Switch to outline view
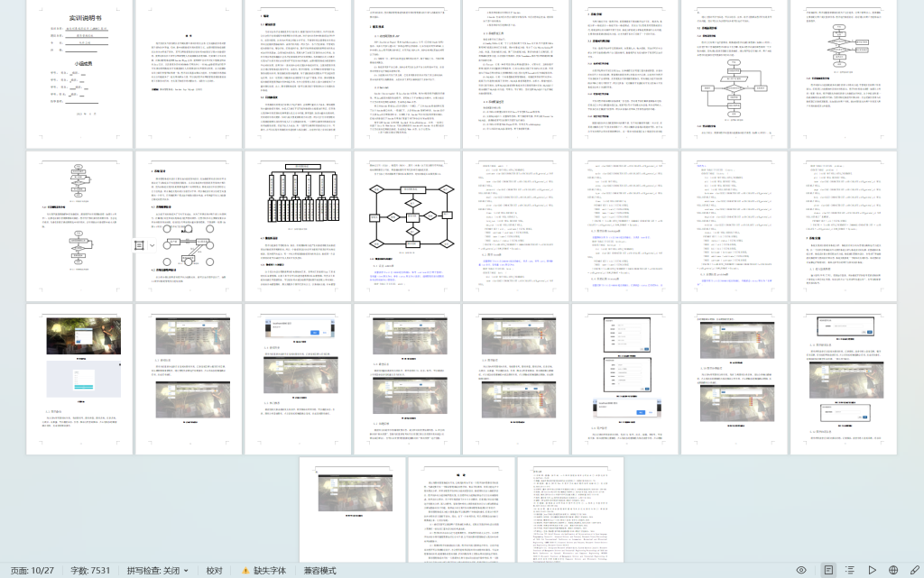The height and width of the screenshot is (578, 924). pos(850,570)
